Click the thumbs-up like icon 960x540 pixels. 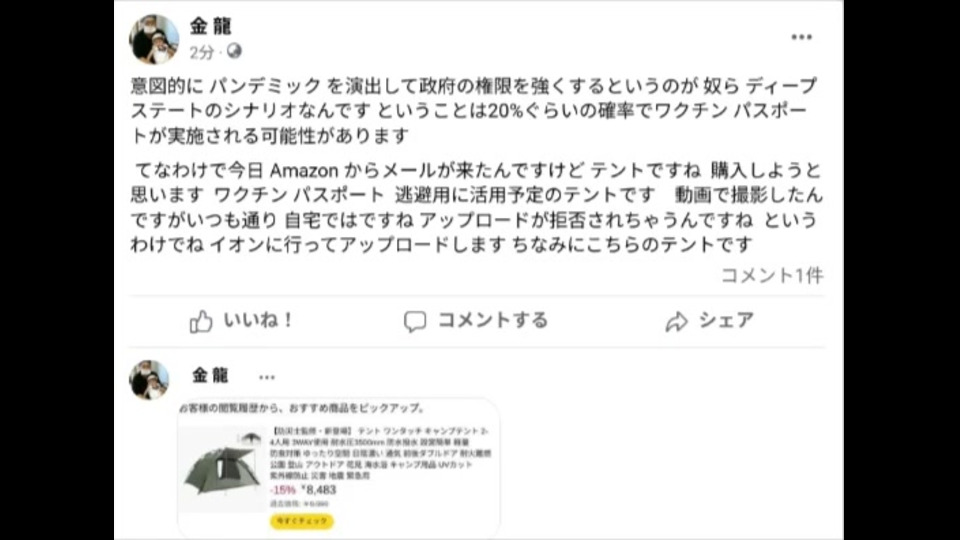coord(201,321)
